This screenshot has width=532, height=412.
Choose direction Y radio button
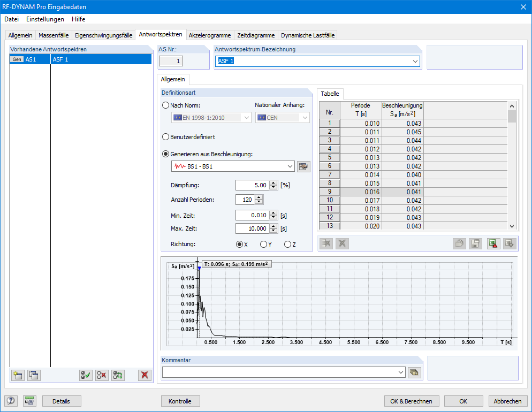click(x=264, y=244)
